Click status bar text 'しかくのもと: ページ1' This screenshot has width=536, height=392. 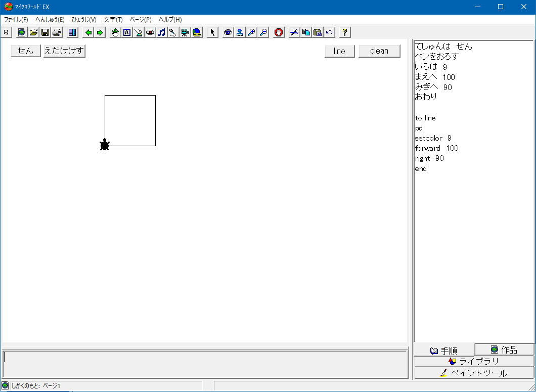36,386
